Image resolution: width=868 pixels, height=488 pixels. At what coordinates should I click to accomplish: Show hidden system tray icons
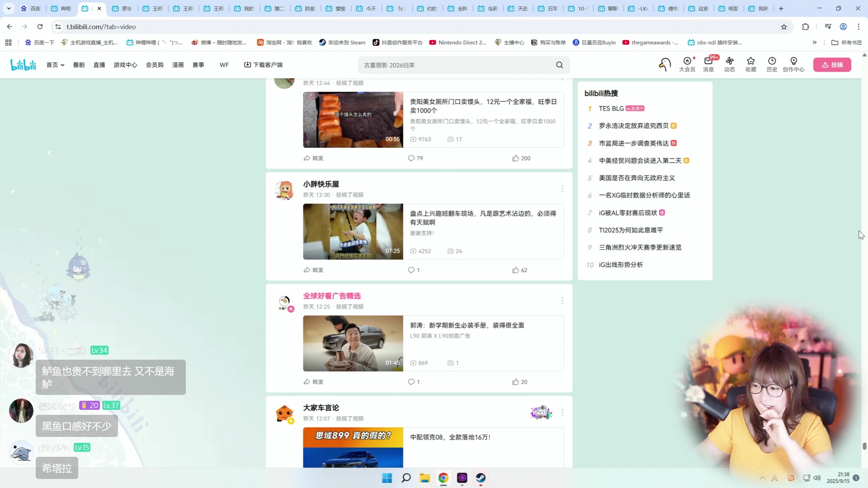click(763, 478)
